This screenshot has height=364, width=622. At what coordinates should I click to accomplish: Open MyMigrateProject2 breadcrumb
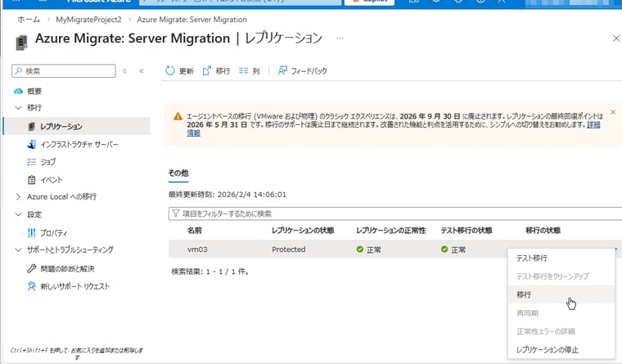point(88,20)
